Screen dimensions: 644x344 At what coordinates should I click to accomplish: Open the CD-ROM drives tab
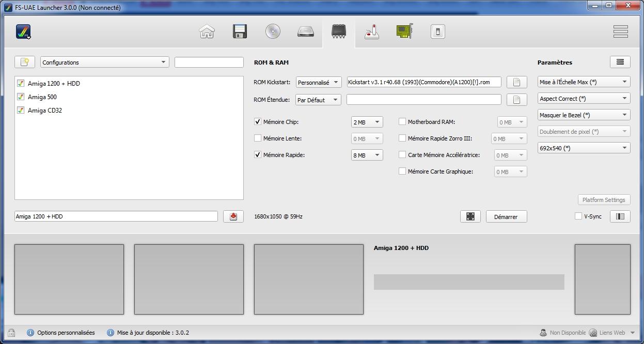tap(273, 32)
